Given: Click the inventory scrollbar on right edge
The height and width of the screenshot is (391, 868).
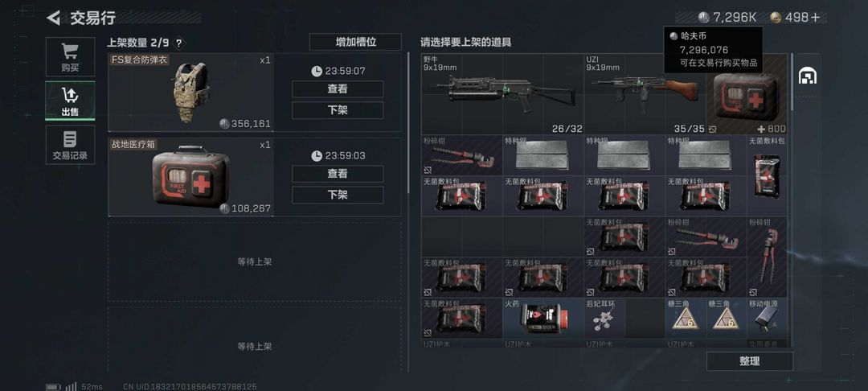Looking at the screenshot, I should point(792,82).
